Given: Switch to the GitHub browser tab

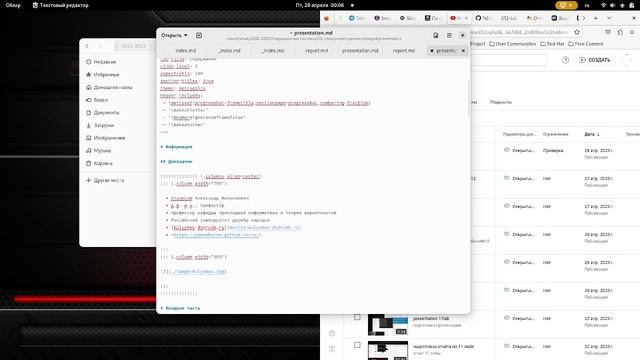Looking at the screenshot, I should [x=483, y=18].
